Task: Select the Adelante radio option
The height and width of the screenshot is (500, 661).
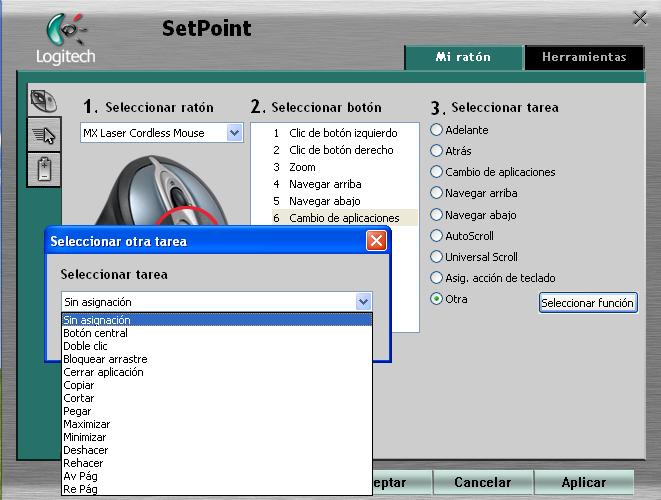Action: tap(436, 130)
